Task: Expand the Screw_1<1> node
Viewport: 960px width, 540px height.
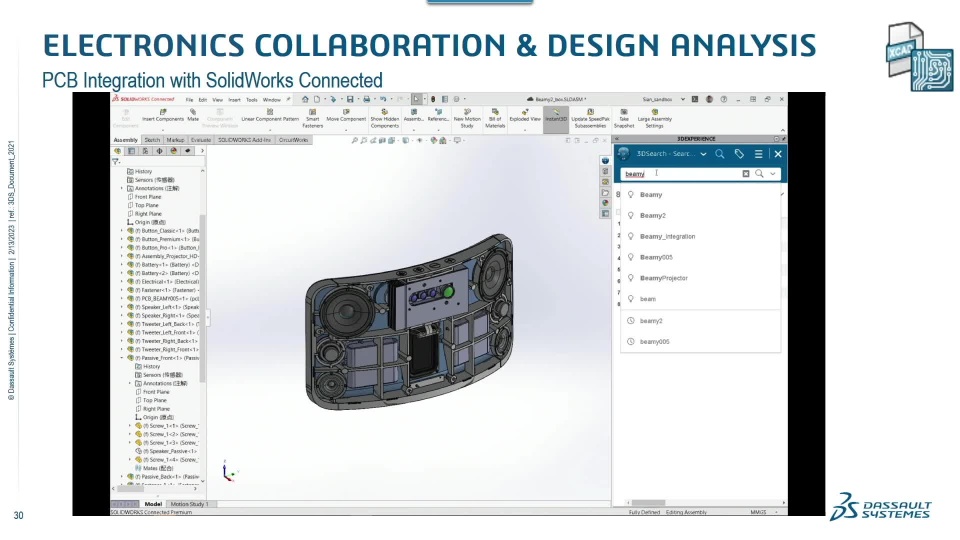Action: (x=130, y=426)
